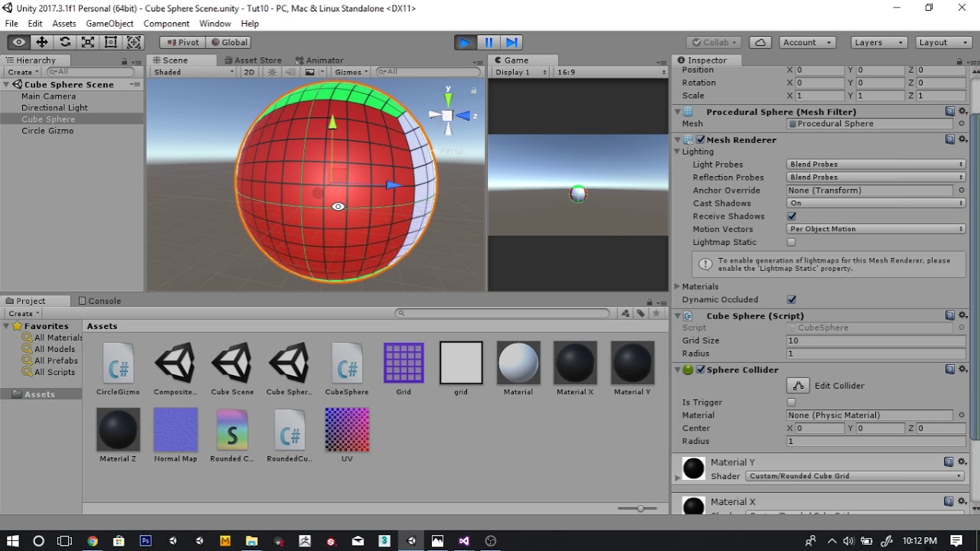Open the Assets menu

click(64, 24)
